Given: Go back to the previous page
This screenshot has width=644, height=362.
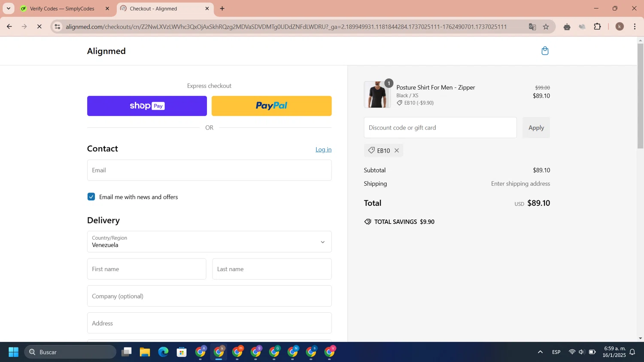Looking at the screenshot, I should coord(9,27).
